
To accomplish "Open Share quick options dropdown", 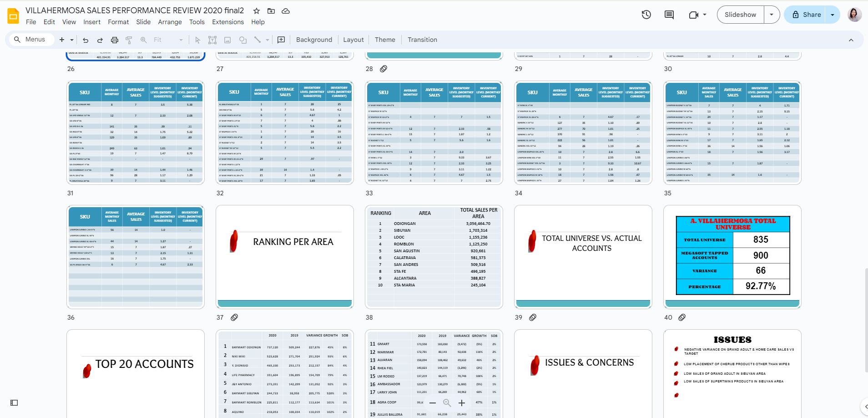I will click(833, 15).
